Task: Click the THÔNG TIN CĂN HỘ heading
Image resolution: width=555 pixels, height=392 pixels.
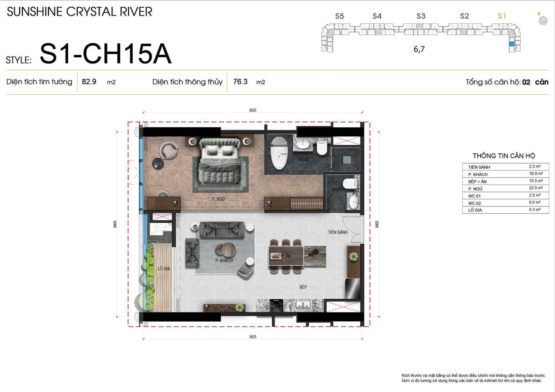Action: [x=504, y=156]
